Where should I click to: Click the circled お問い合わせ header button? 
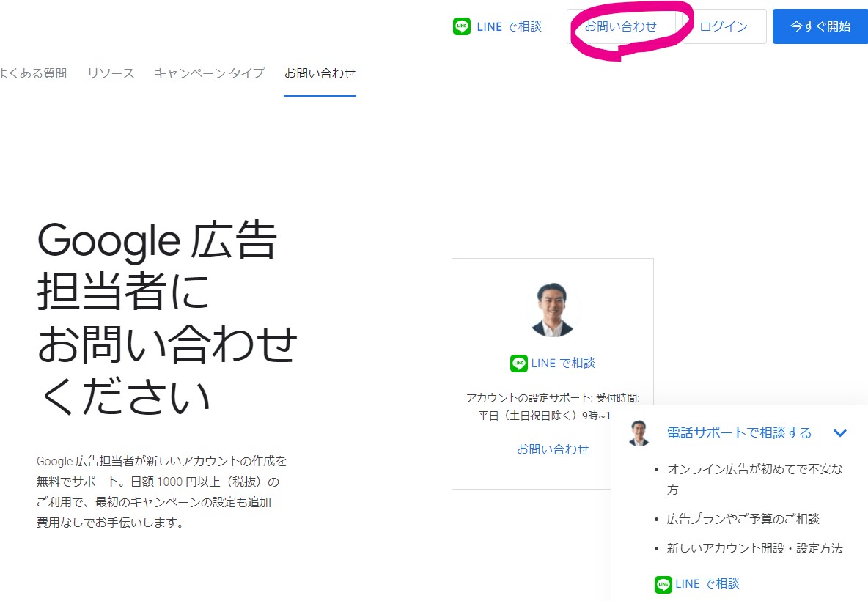click(622, 26)
